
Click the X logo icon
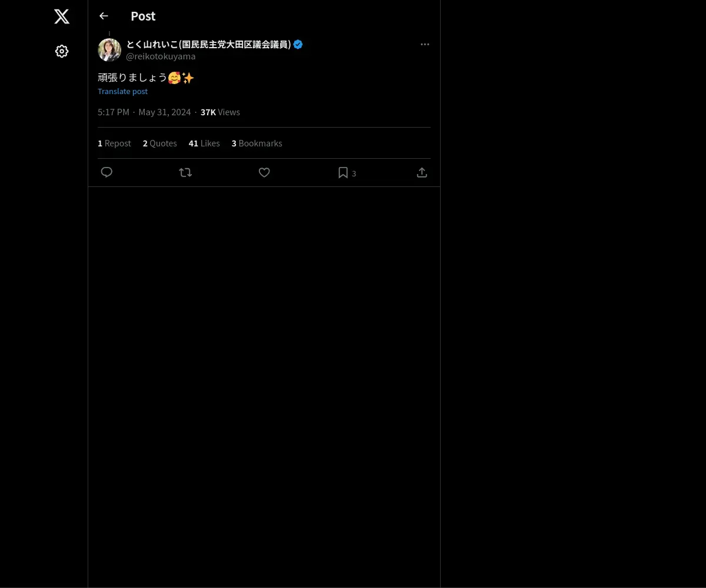[62, 16]
